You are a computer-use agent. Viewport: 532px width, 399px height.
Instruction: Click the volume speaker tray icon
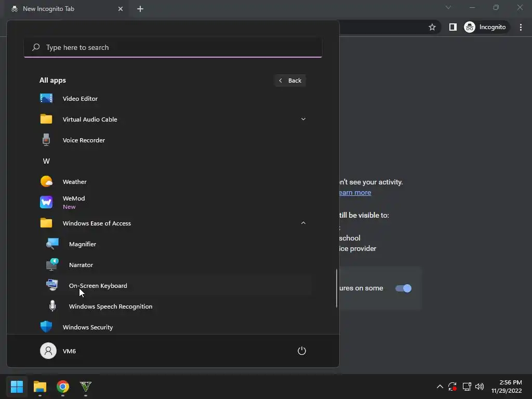click(x=480, y=387)
